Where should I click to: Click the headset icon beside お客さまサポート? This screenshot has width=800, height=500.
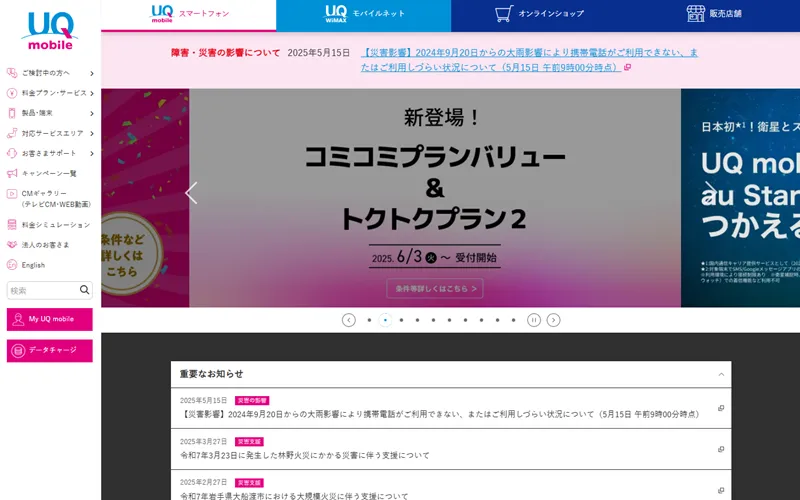click(12, 153)
